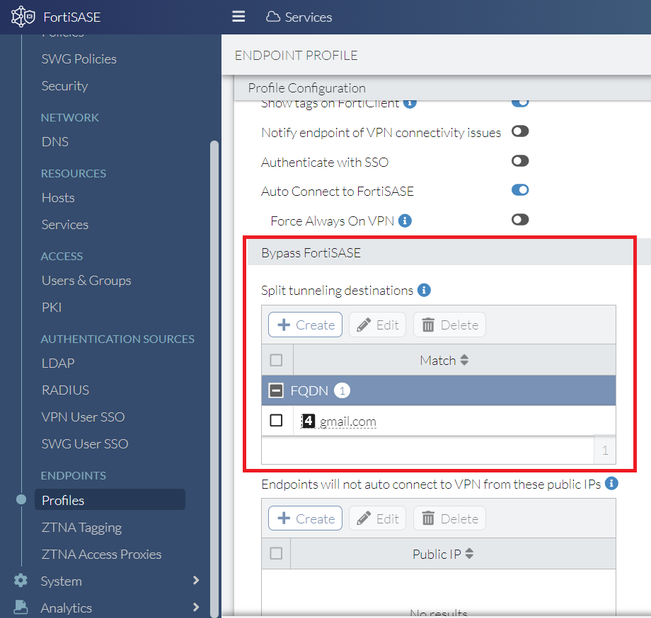Image resolution: width=651 pixels, height=618 pixels.
Task: Sort by the Public IP column arrows
Action: pyautogui.click(x=469, y=554)
